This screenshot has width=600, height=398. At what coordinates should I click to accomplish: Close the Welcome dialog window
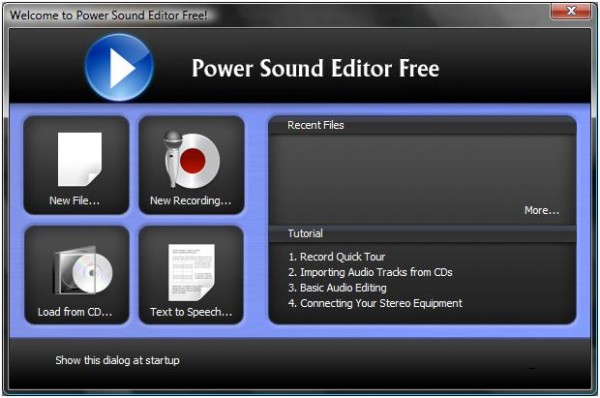click(571, 11)
